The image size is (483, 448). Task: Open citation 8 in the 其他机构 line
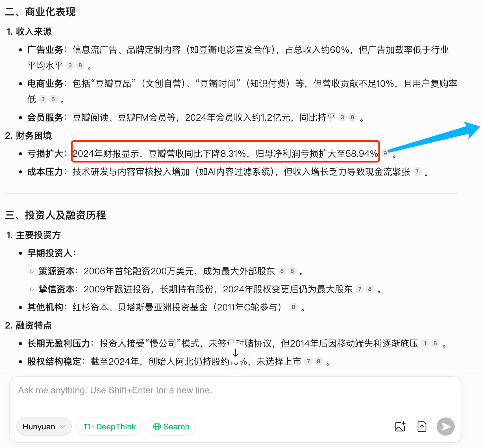293,307
